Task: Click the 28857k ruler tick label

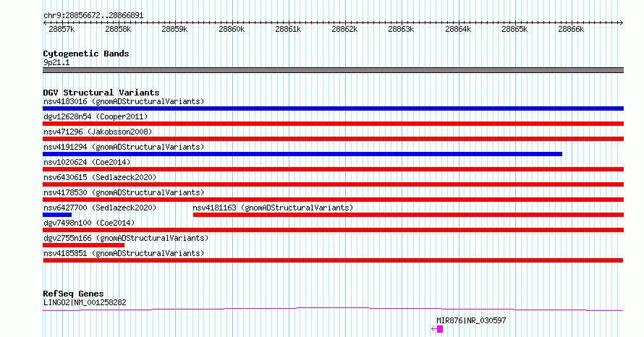Action: click(x=62, y=29)
